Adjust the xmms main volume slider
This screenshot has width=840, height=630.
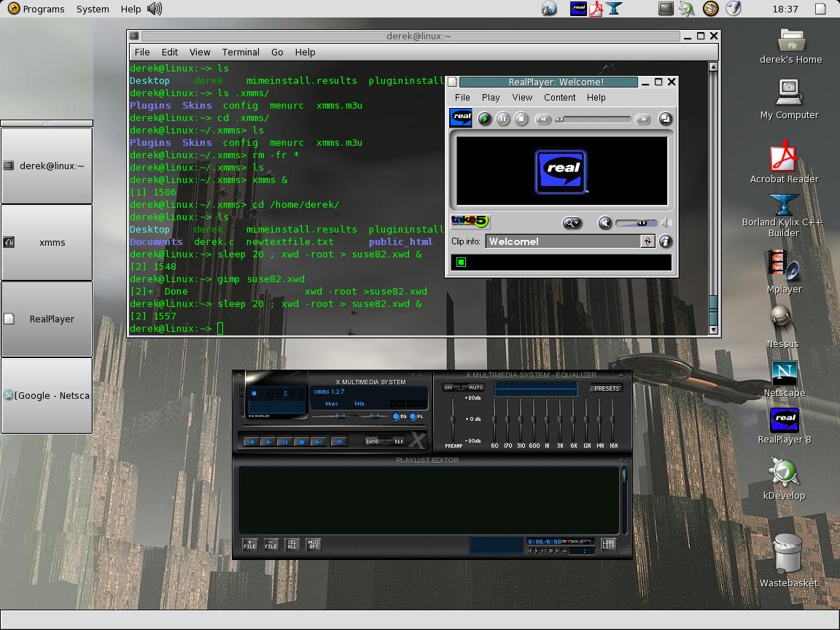pyautogui.click(x=335, y=416)
